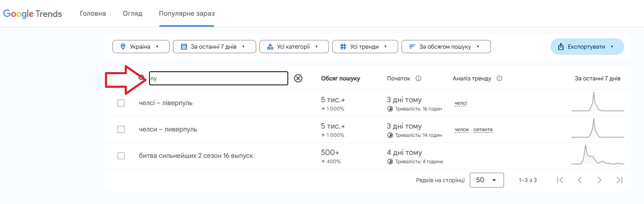Click the 1–3 з 3 pagination count
The image size is (644, 204).
pos(528,180)
